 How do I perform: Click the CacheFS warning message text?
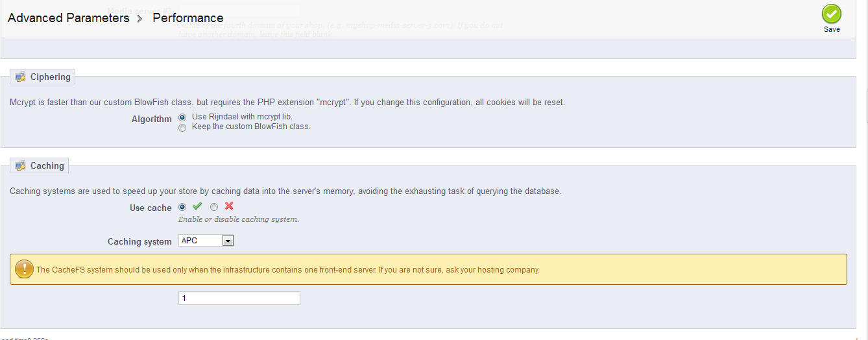[287, 270]
